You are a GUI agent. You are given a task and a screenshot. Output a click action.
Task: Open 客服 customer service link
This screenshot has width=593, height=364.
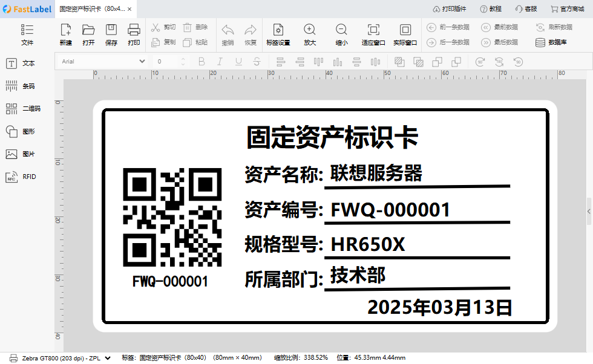click(x=526, y=8)
